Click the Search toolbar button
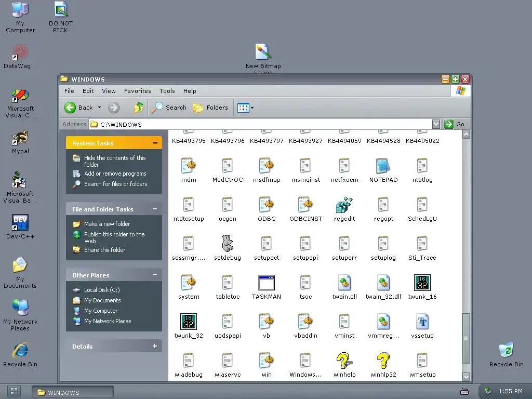Viewport: 532px width, 399px height. pos(169,108)
